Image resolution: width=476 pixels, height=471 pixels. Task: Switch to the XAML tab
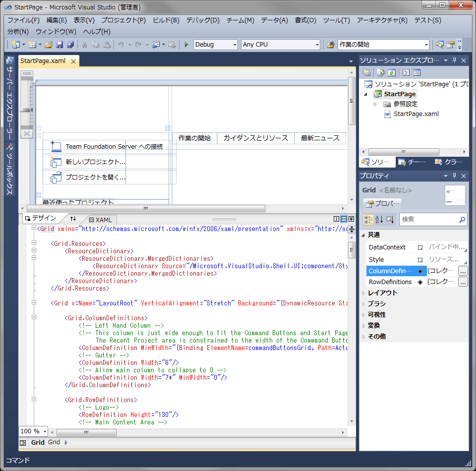tap(101, 220)
